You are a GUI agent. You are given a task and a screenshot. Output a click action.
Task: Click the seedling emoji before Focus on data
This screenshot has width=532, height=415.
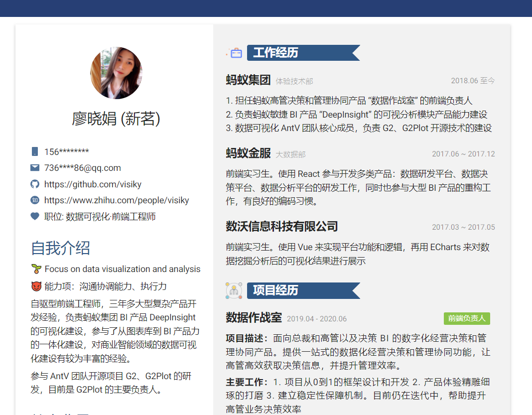coord(36,269)
